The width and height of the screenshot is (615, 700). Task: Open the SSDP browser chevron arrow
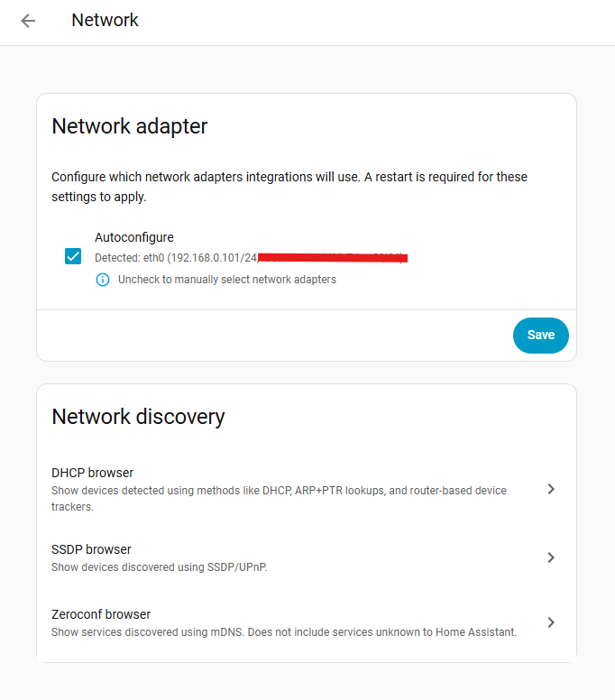[551, 557]
